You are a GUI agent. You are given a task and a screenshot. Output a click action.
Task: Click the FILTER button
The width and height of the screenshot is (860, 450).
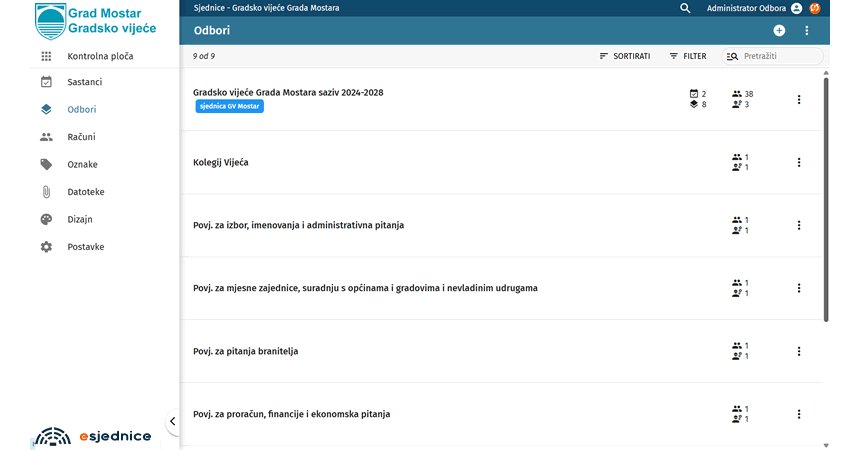(x=688, y=57)
